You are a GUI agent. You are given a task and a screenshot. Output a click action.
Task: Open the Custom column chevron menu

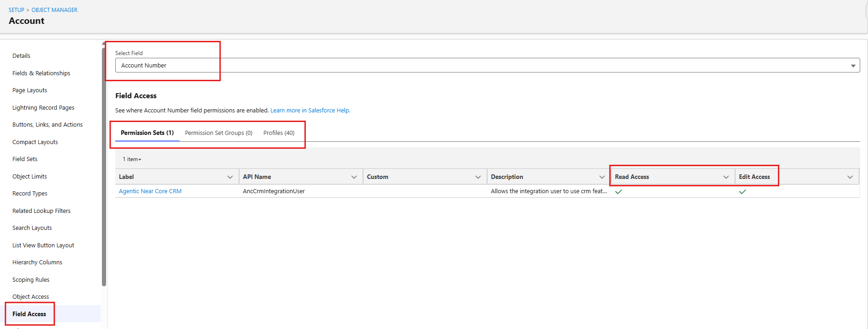[x=478, y=177]
